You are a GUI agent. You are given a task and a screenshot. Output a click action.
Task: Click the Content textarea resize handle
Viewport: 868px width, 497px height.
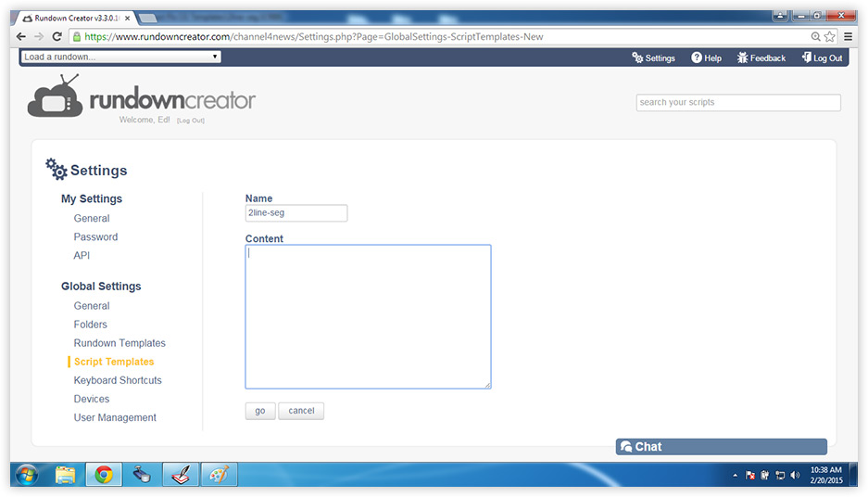coord(487,385)
